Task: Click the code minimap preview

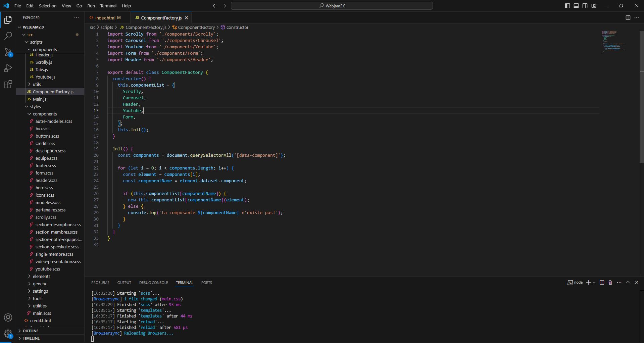Action: coord(613,42)
